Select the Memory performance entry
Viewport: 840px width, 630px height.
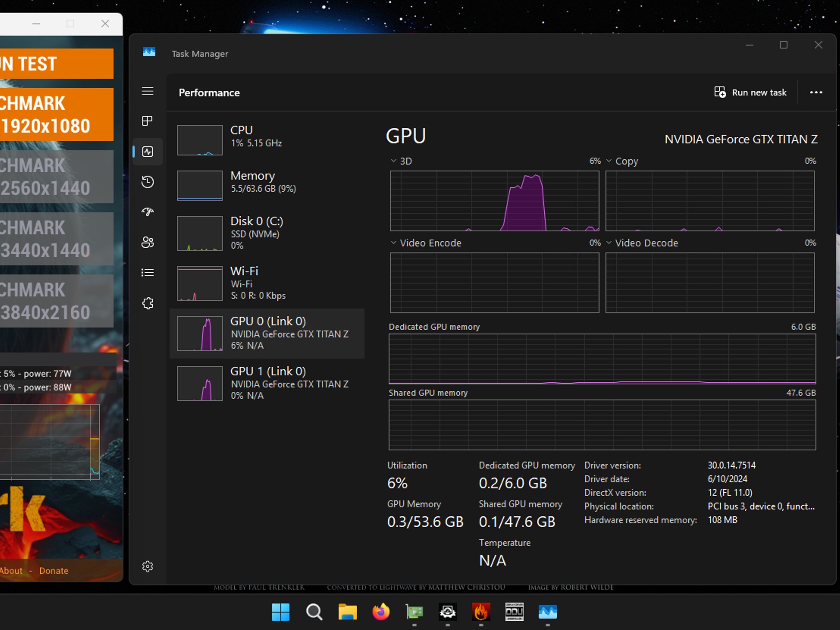click(267, 185)
